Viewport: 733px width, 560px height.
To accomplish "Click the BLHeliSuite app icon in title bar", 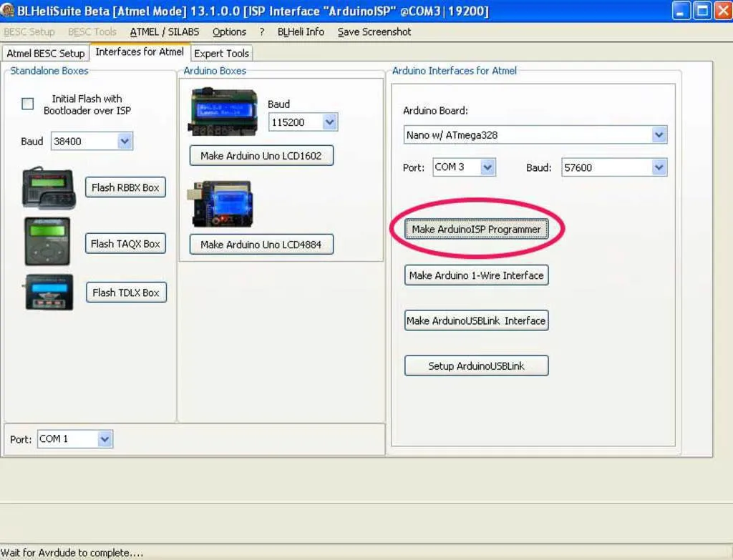I will pos(8,11).
